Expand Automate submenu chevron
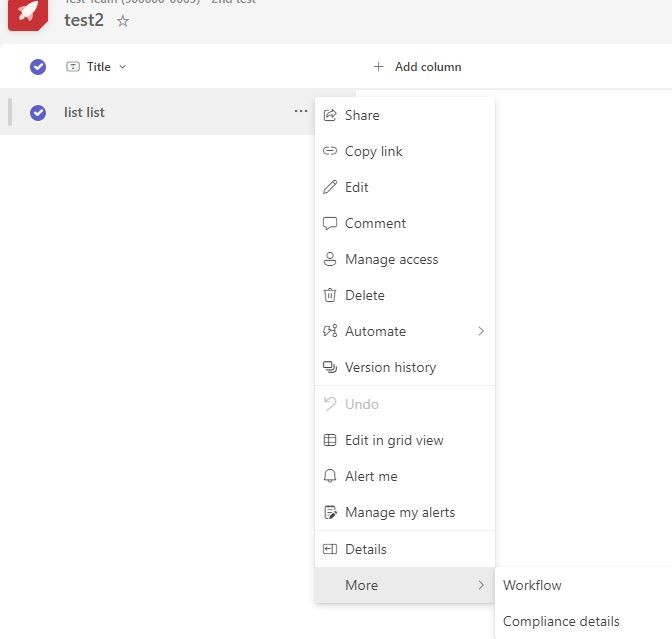This screenshot has width=672, height=639. [481, 331]
